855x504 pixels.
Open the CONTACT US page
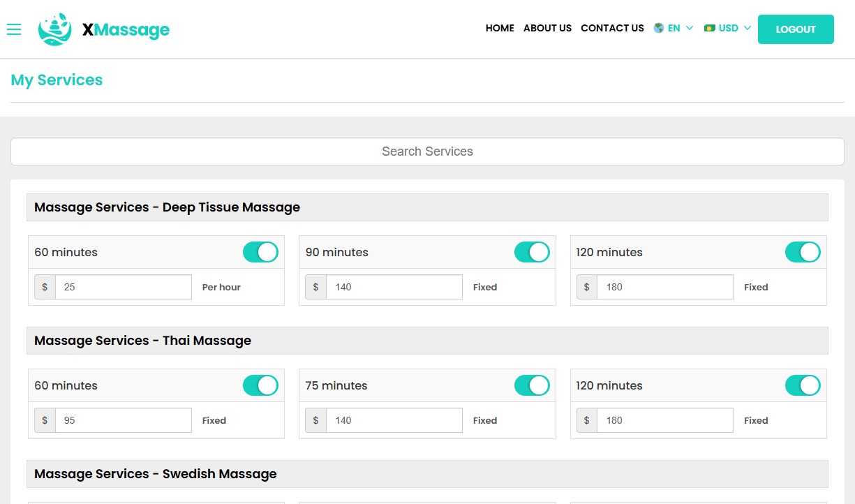coord(612,28)
